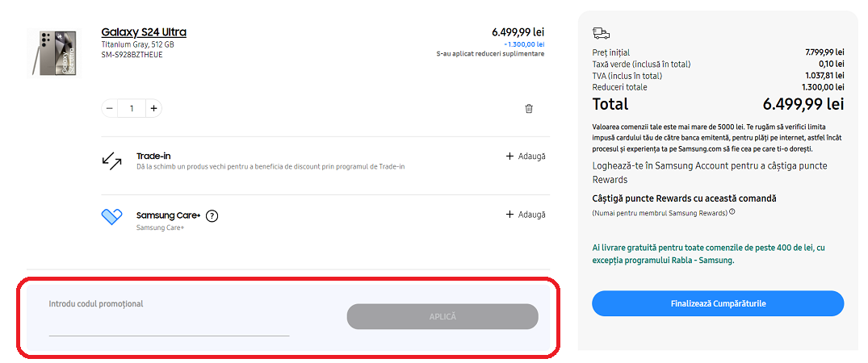Add Trade-in with the Adaugă button

point(526,156)
